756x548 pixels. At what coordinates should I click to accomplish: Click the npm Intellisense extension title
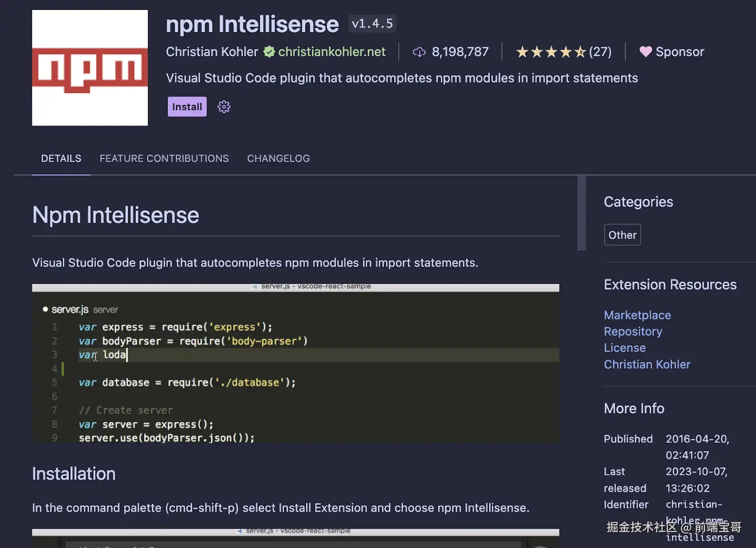pyautogui.click(x=252, y=24)
